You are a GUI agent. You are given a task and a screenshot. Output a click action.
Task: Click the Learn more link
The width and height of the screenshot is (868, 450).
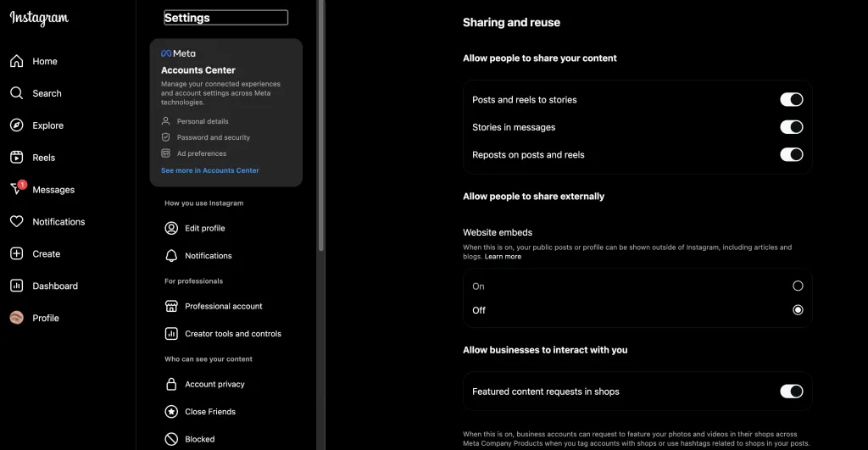[503, 257]
